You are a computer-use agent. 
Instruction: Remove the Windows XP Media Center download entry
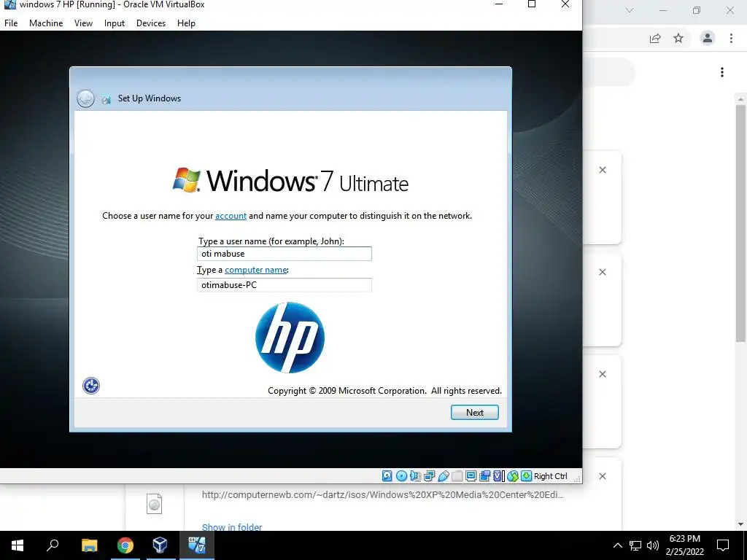click(602, 476)
